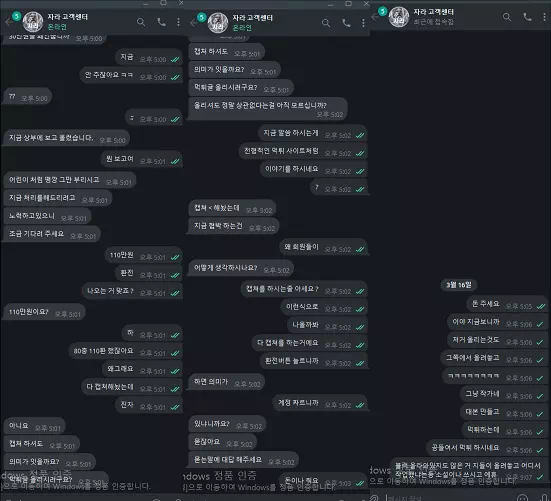Click '돈 주세요' message bubble

[507, 304]
